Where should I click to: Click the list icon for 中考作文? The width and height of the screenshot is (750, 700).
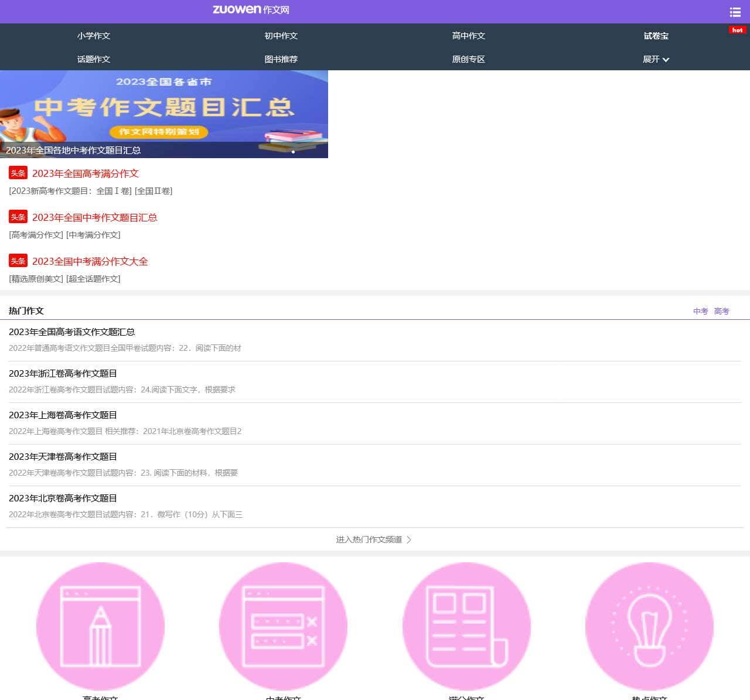283,626
